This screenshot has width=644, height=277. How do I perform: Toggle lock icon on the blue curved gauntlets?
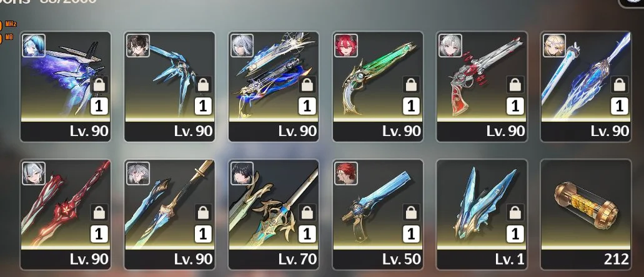203,85
